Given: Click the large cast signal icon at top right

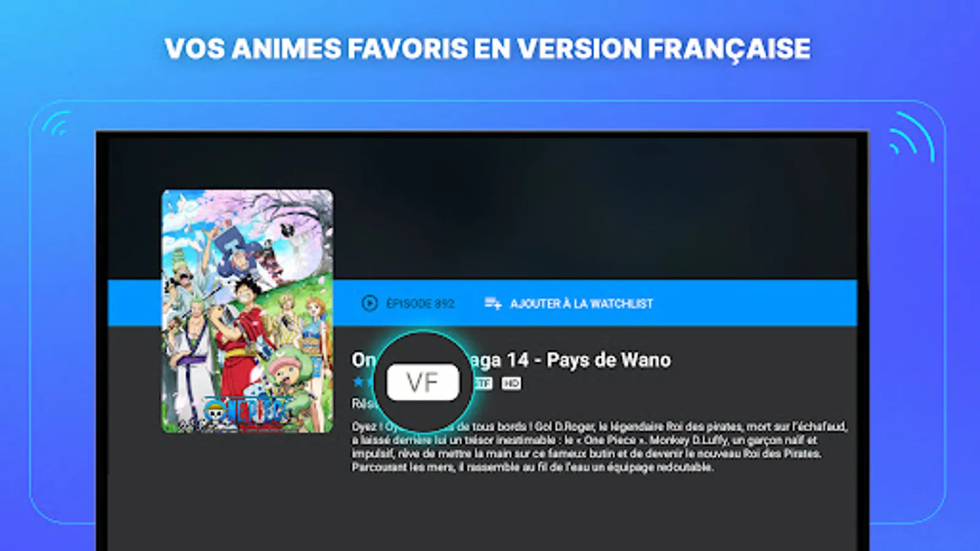Looking at the screenshot, I should [x=911, y=136].
